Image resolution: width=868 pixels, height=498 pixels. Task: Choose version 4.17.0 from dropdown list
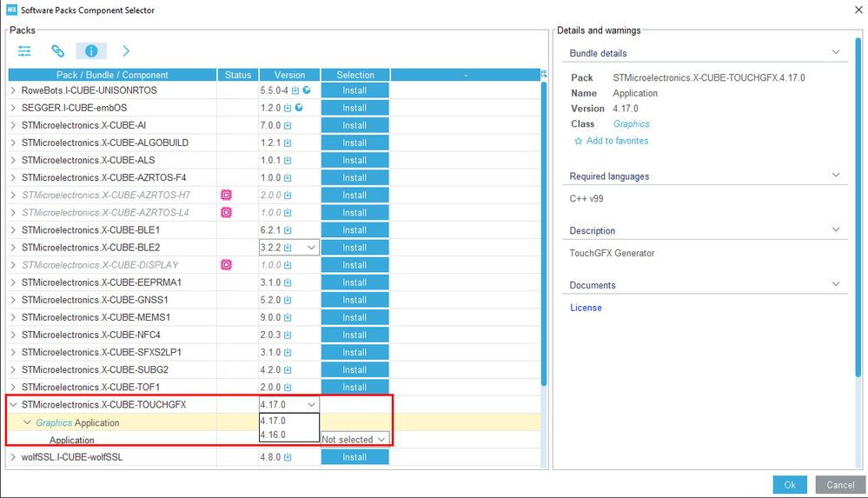(289, 421)
